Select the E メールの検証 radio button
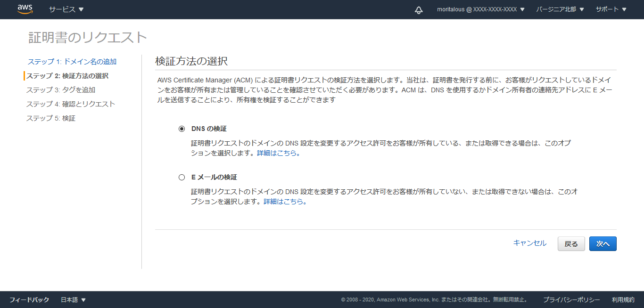Viewport: 644px width, 308px height. 182,178
